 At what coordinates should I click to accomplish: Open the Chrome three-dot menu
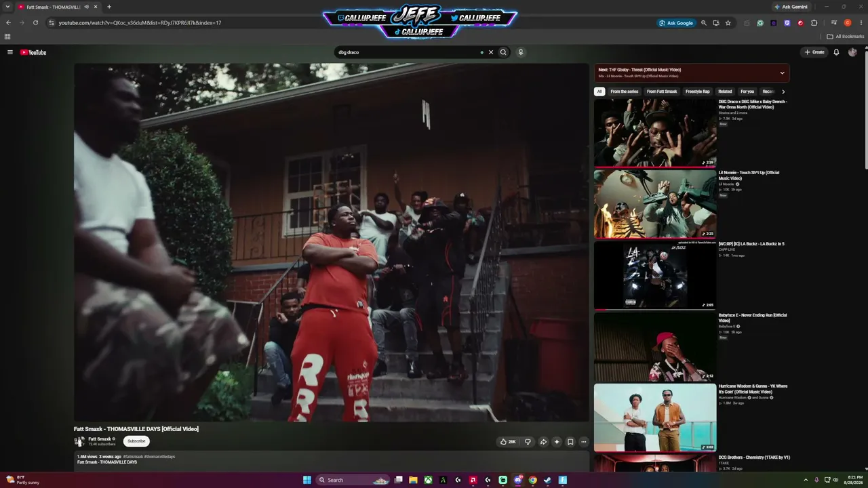pos(860,23)
